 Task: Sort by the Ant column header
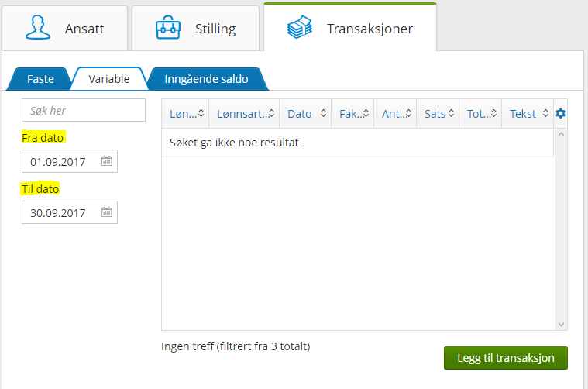[x=394, y=114]
